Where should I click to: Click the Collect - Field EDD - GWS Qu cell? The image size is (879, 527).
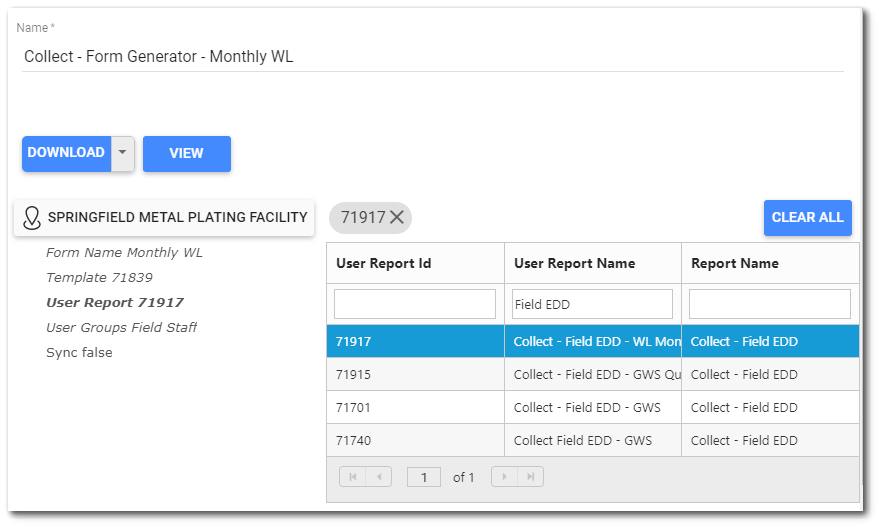point(593,375)
